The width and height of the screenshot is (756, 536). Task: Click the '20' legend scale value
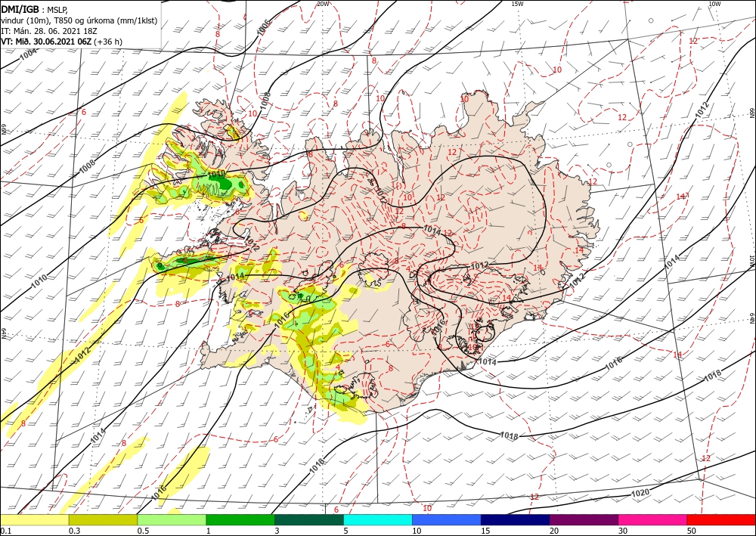tap(554, 531)
